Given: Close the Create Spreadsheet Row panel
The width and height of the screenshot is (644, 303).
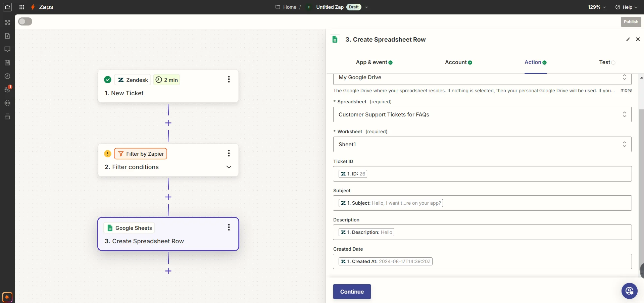Looking at the screenshot, I should click(638, 39).
